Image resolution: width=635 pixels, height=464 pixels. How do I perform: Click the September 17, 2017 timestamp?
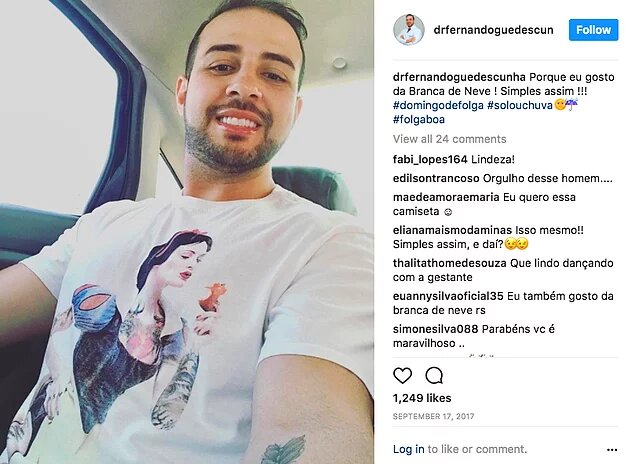433,416
